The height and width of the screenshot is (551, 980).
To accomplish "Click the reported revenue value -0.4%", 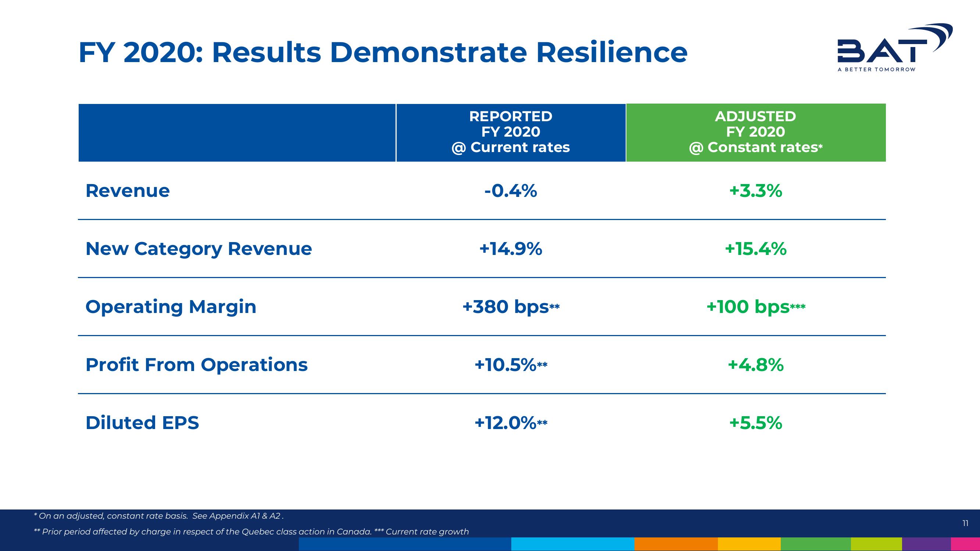I will [x=511, y=191].
